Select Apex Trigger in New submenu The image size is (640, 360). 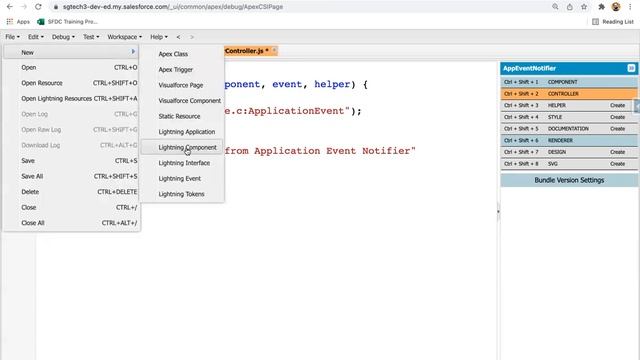coord(182,69)
